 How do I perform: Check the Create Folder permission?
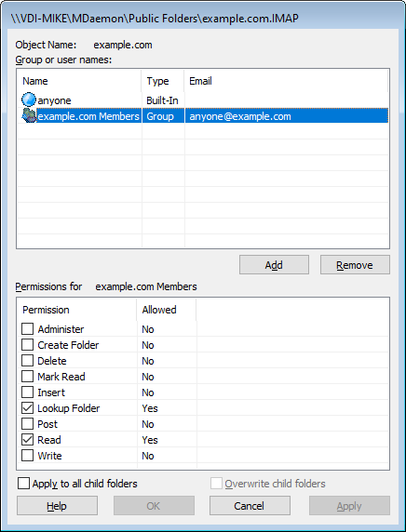point(28,345)
